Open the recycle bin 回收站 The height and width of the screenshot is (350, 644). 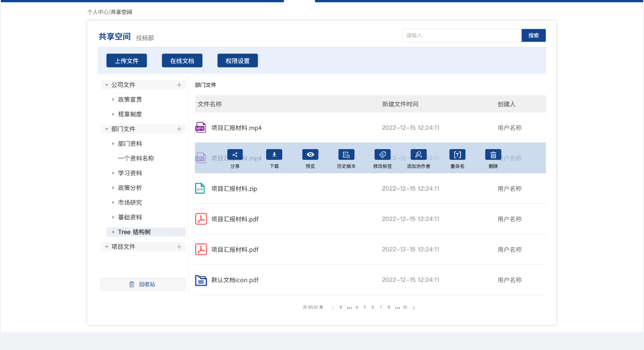coord(143,284)
